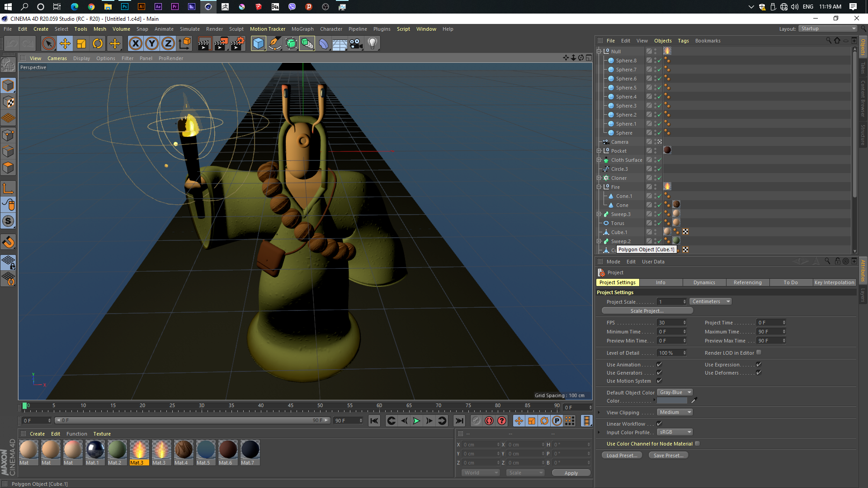Toggle the Use Animation checkbox
Viewport: 868px width, 488px height.
point(659,364)
